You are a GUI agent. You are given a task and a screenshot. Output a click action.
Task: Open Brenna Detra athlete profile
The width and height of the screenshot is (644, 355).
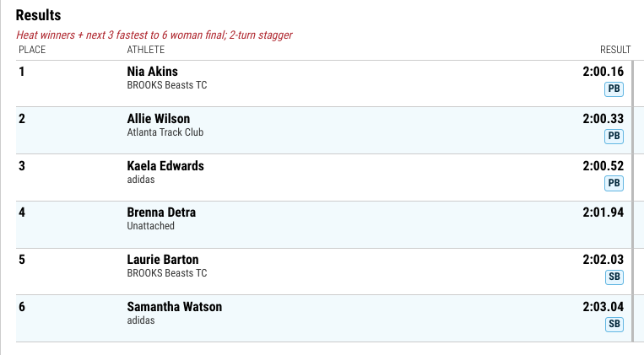coord(161,212)
